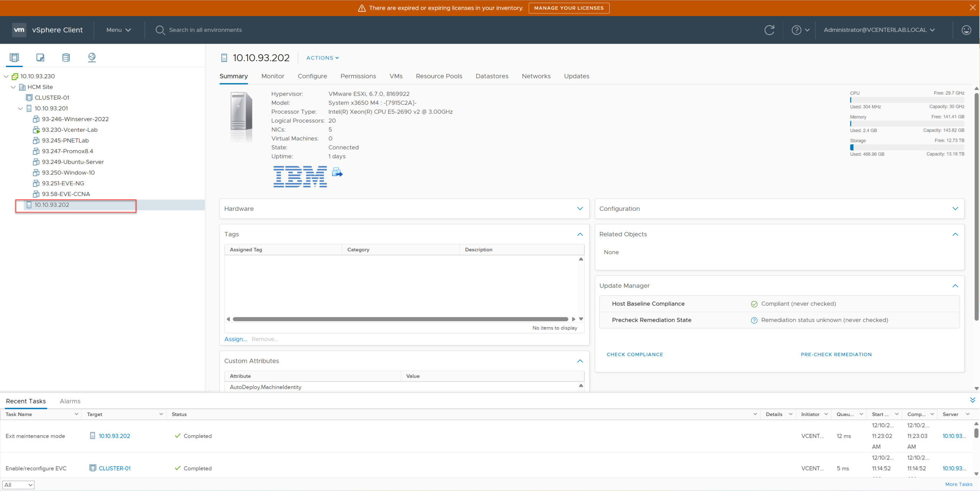980x491 pixels.
Task: Open the Alarms tab
Action: [x=70, y=401]
